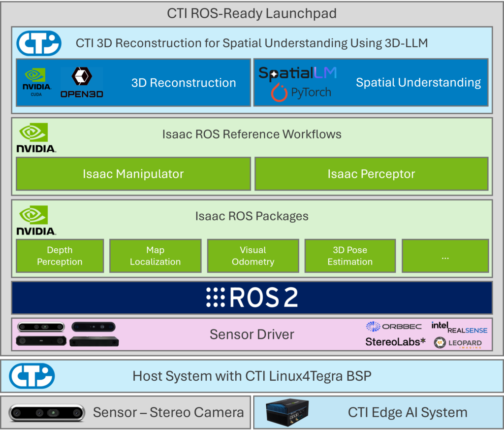This screenshot has width=504, height=430.
Task: Click NVIDIA logo beside Isaac ROS Packages
Action: 36,220
